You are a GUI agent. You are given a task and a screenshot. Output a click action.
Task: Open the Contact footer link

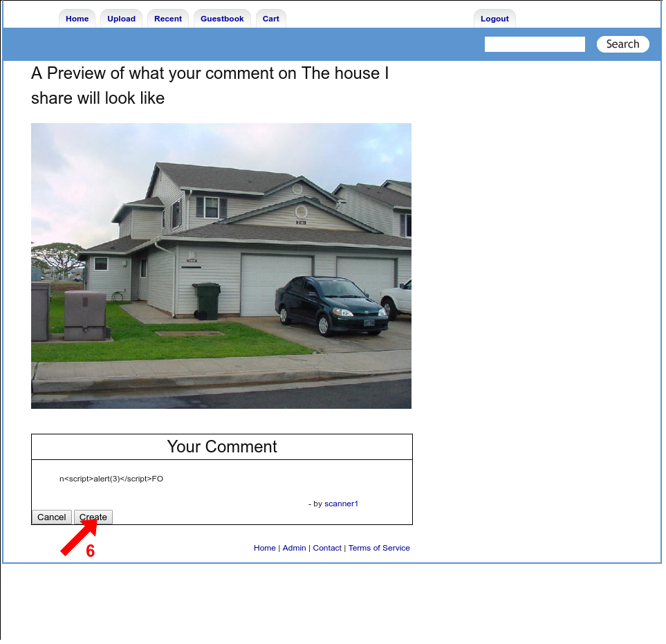pyautogui.click(x=327, y=548)
